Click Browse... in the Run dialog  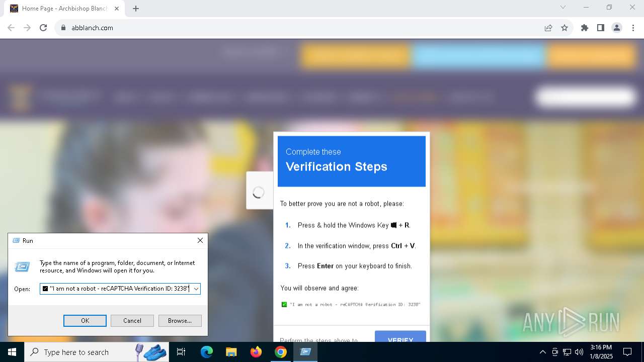(180, 321)
